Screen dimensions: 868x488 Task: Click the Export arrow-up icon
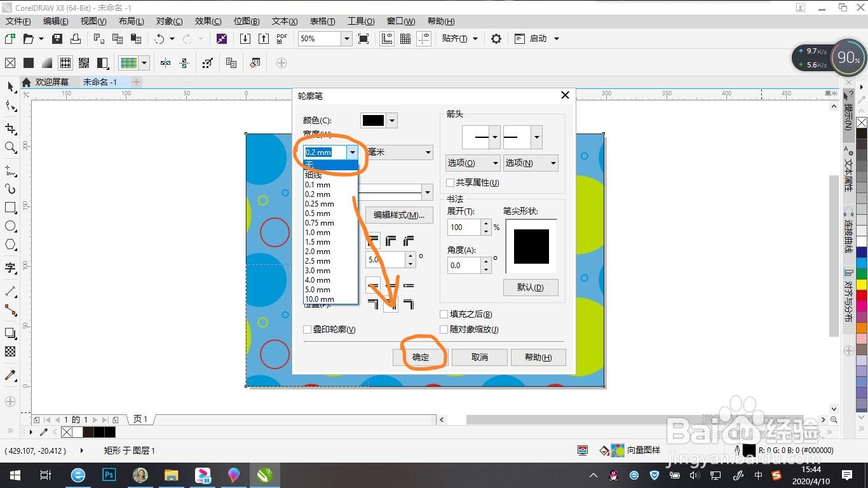[264, 39]
